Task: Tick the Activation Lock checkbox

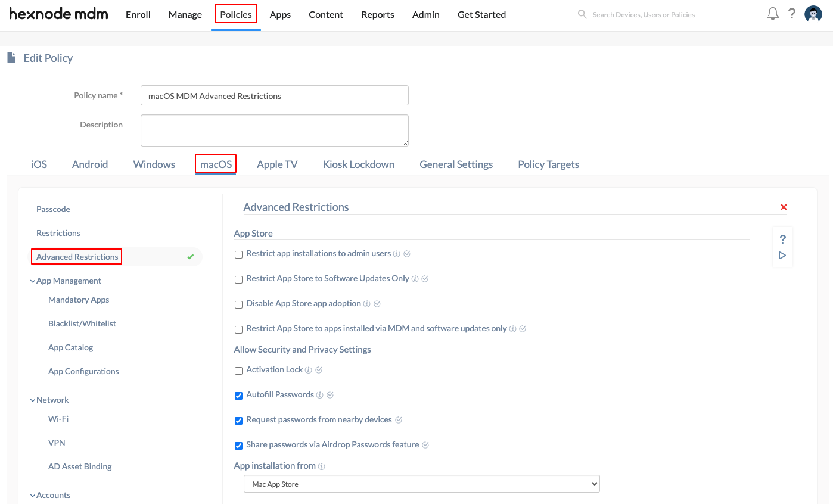Action: (x=238, y=371)
